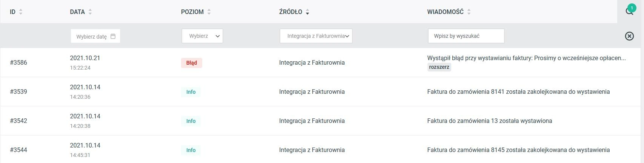Open the Integracja z Fakturownia source dropdown
This screenshot has width=644, height=163.
point(316,36)
